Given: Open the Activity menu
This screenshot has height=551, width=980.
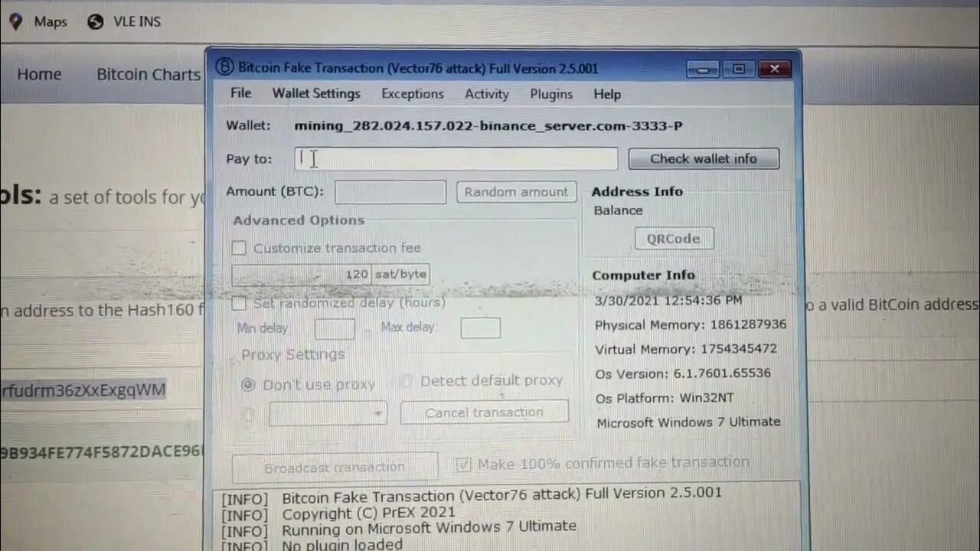Looking at the screenshot, I should (487, 93).
